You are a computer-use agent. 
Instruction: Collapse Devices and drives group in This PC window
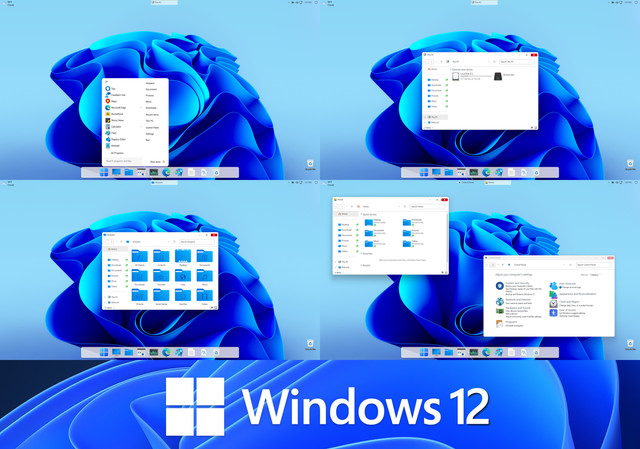(x=451, y=69)
